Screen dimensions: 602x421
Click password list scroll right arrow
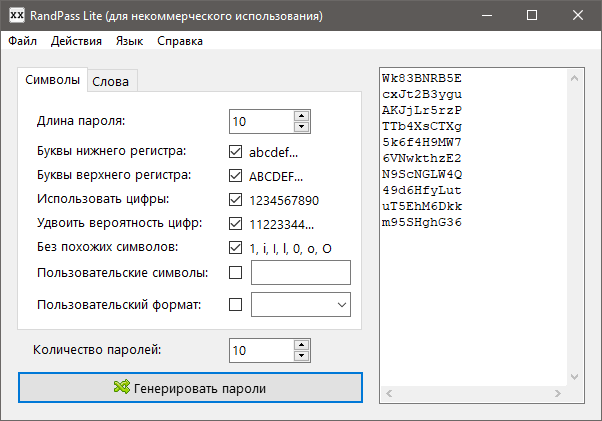click(x=557, y=393)
